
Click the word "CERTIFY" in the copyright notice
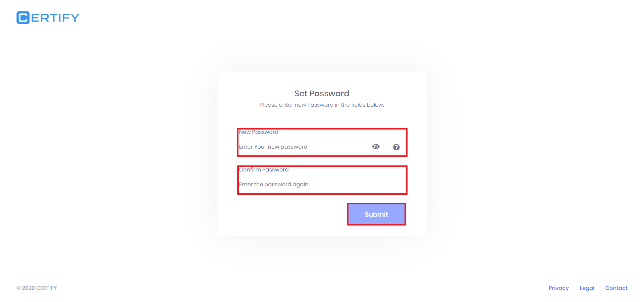point(46,288)
